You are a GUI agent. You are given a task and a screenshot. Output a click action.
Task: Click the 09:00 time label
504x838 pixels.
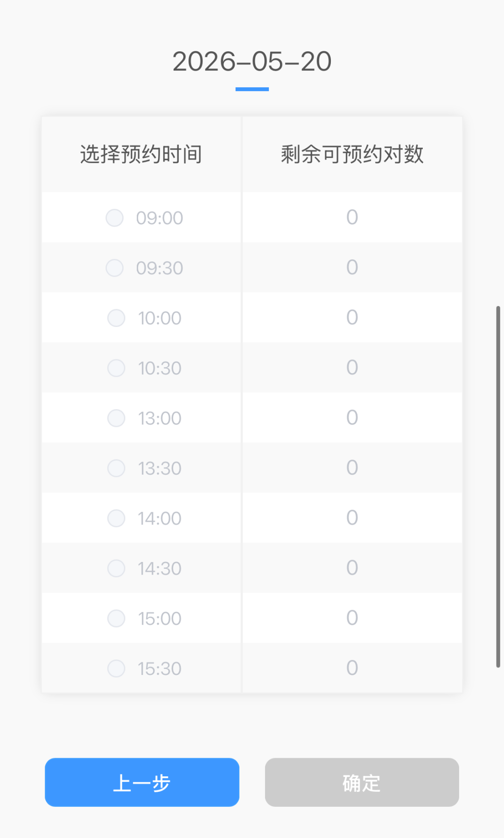[160, 218]
